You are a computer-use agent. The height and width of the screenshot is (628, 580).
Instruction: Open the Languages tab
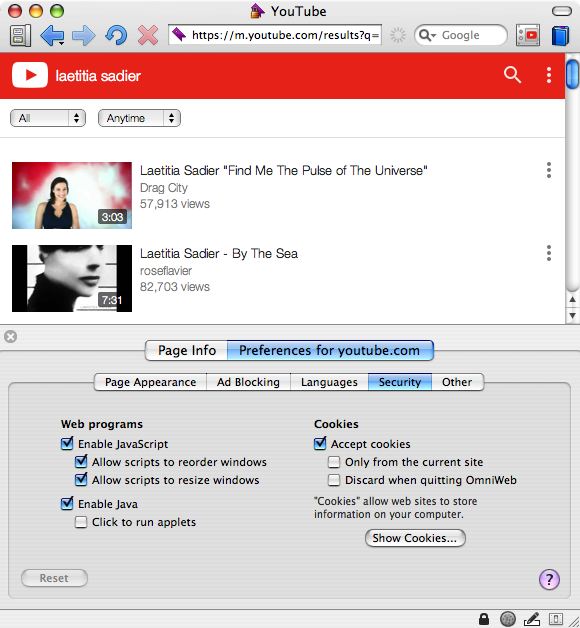tap(329, 382)
